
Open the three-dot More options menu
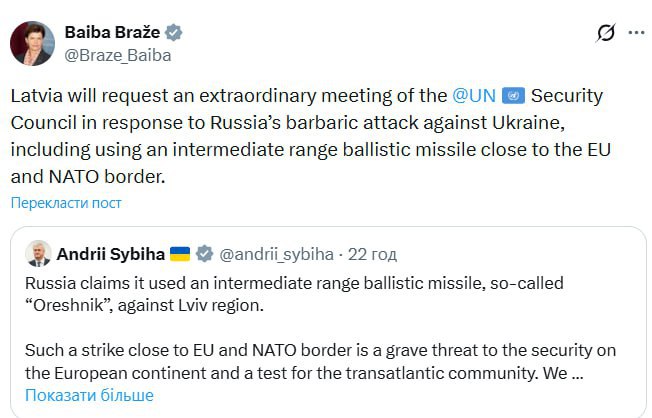[635, 33]
